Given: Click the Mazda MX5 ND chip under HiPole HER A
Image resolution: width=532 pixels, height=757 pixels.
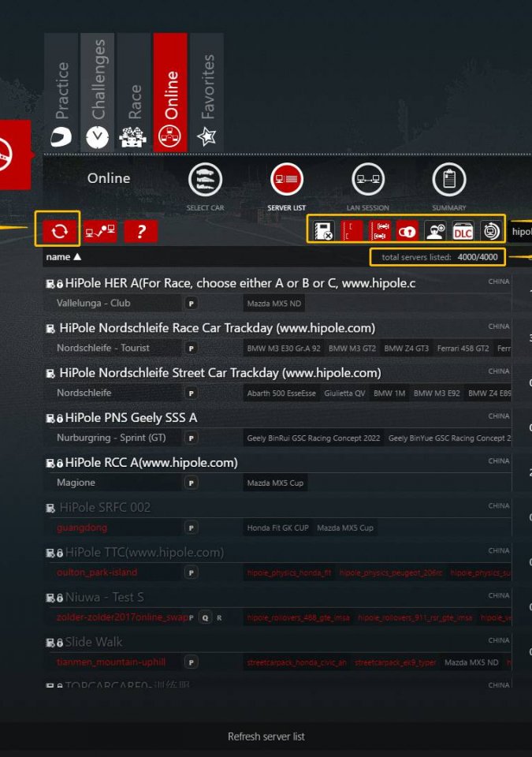Looking at the screenshot, I should tap(274, 304).
